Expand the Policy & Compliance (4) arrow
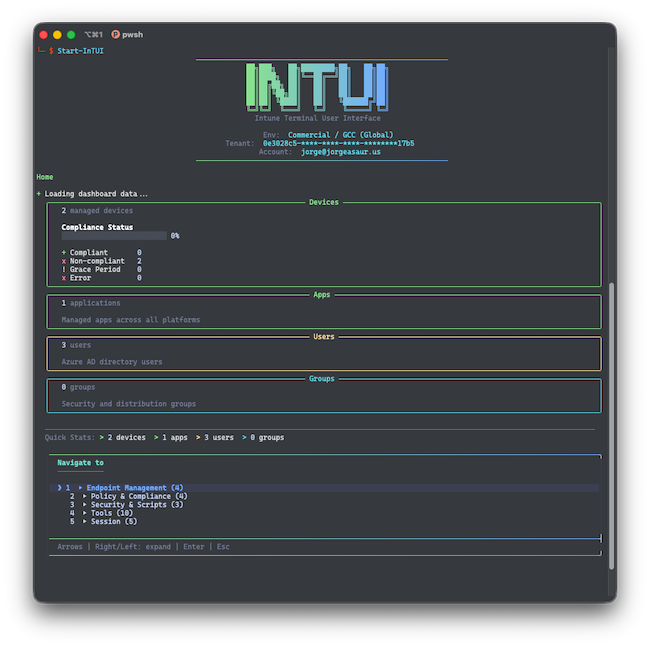650x647 pixels. 85,496
